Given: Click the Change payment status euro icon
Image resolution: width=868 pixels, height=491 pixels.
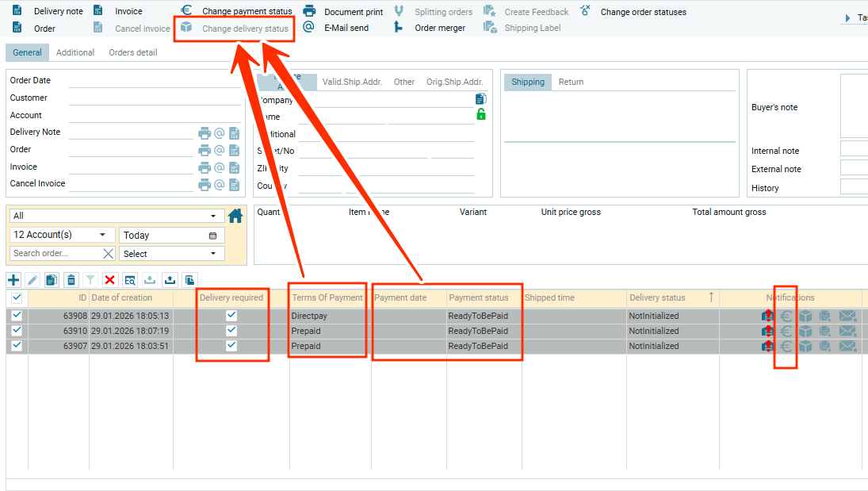Looking at the screenshot, I should click(x=186, y=11).
